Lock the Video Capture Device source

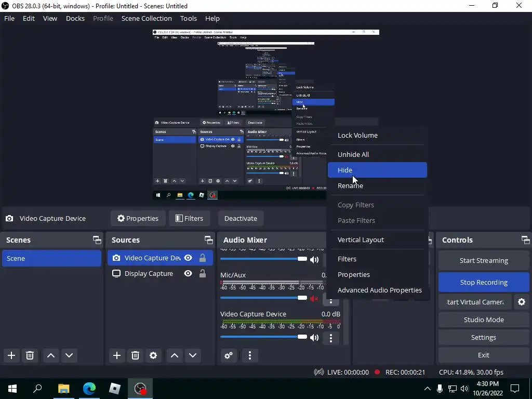tap(203, 258)
